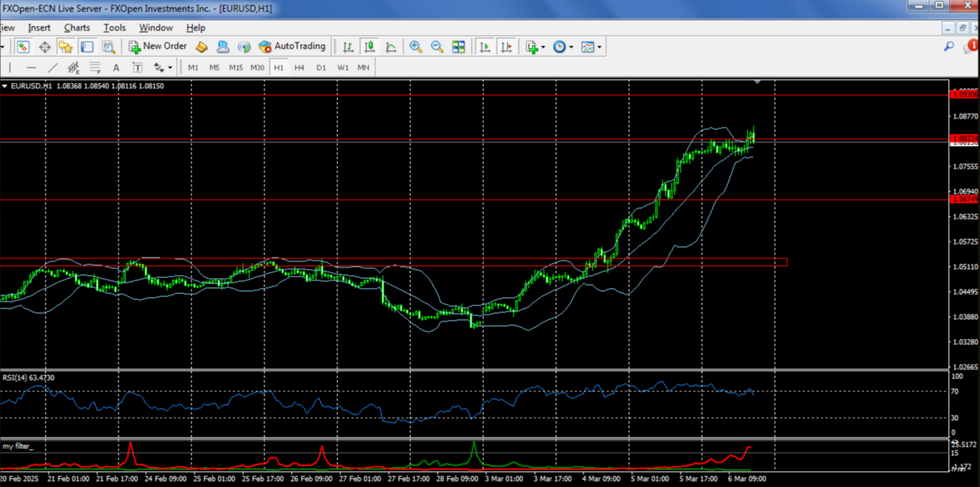Toggle chart shift button
980x487 pixels.
506,47
